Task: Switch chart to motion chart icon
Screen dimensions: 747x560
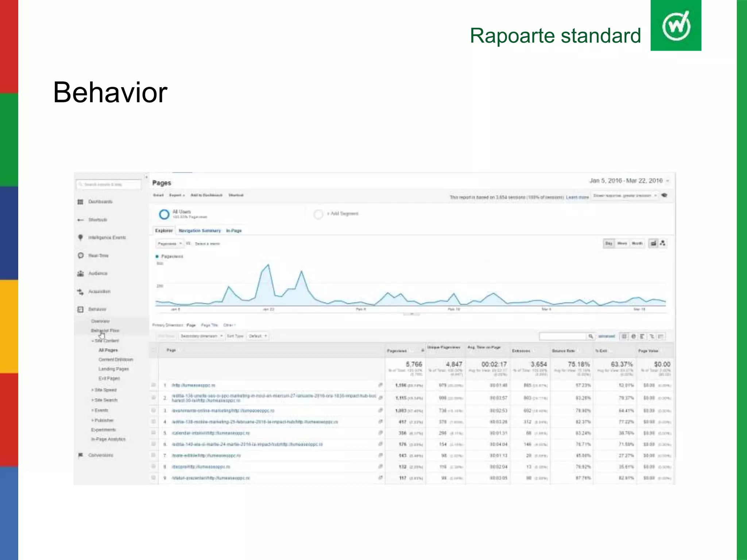Action: (663, 243)
